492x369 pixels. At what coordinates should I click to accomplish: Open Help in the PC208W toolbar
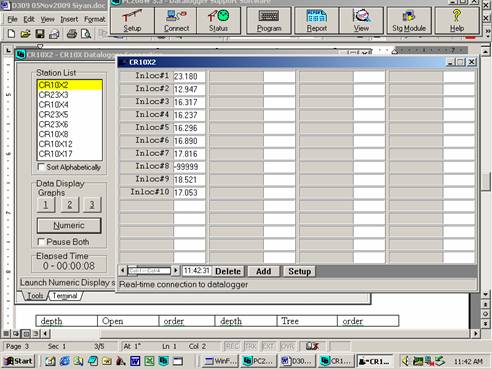pos(457,21)
